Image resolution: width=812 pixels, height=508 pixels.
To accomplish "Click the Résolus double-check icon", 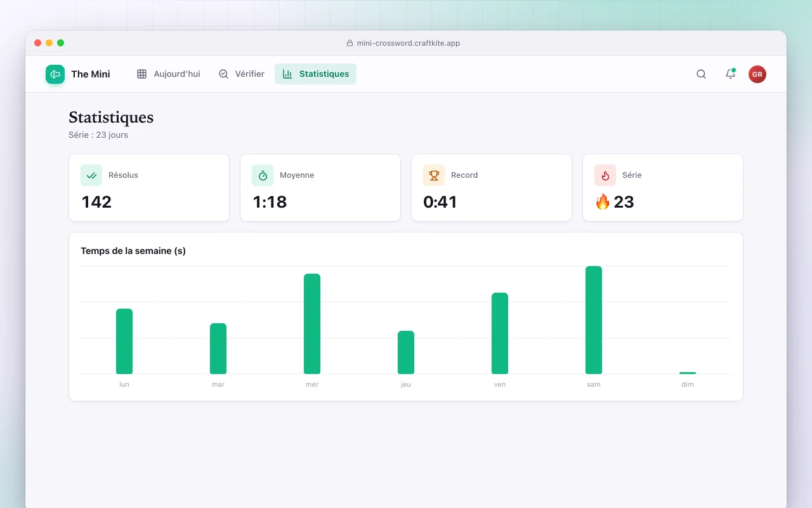I will tap(91, 175).
